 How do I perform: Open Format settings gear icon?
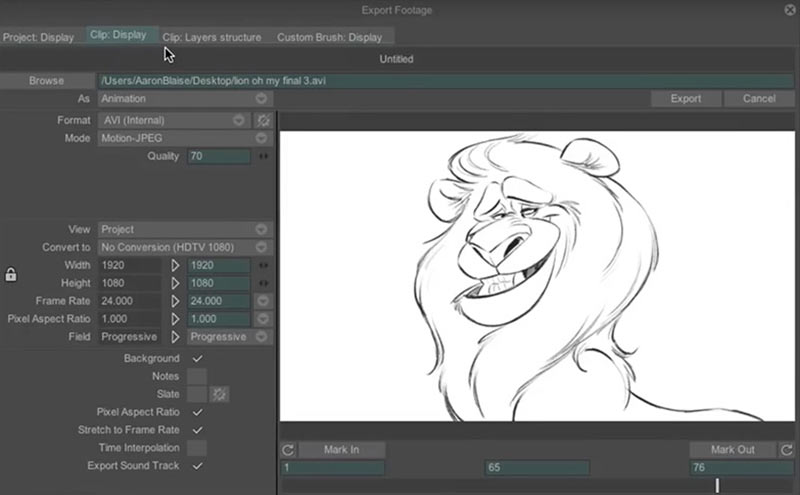[263, 120]
